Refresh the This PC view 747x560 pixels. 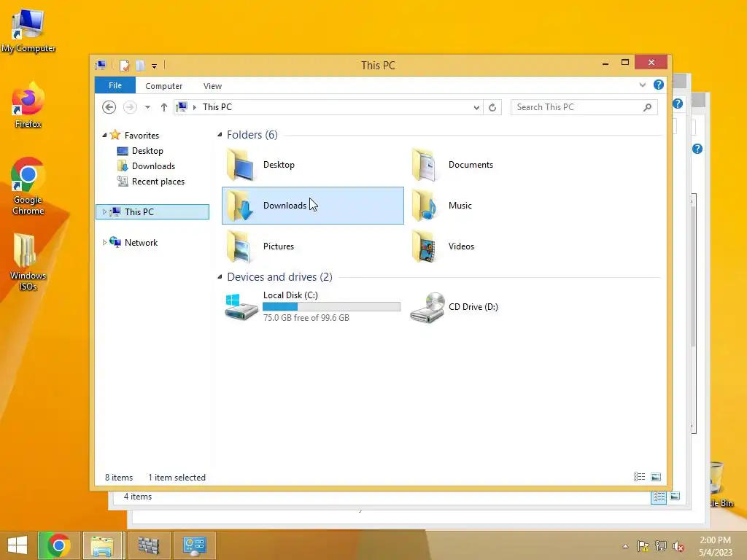492,107
